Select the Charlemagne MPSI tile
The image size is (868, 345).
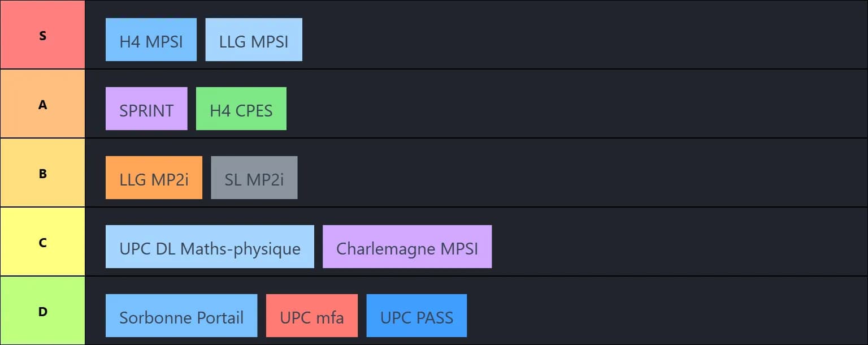pos(407,247)
